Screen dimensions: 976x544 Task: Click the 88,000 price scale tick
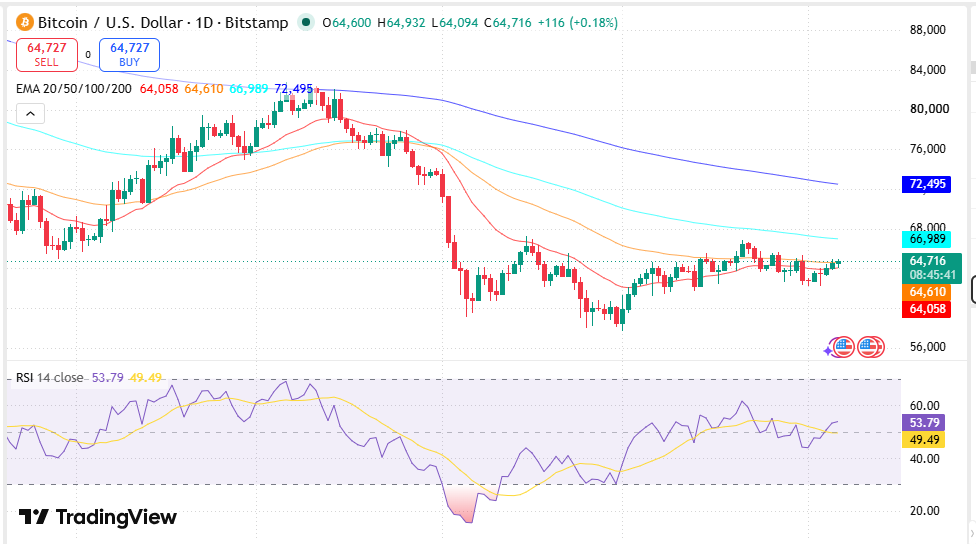pos(927,30)
